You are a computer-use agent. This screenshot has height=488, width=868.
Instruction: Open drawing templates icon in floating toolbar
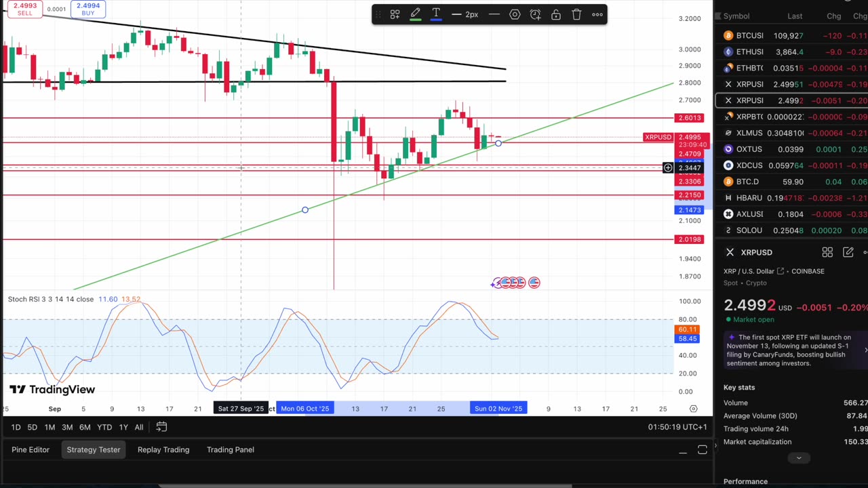[395, 14]
